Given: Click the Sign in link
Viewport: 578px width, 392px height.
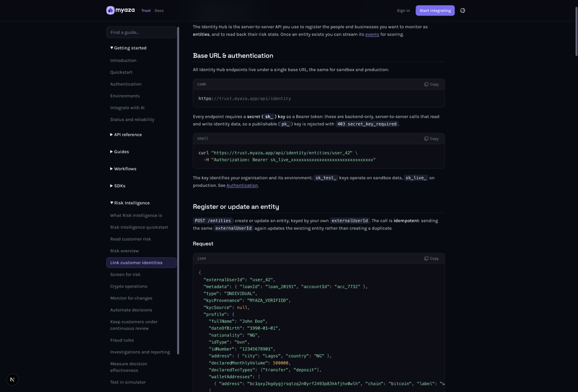Looking at the screenshot, I should click(403, 11).
